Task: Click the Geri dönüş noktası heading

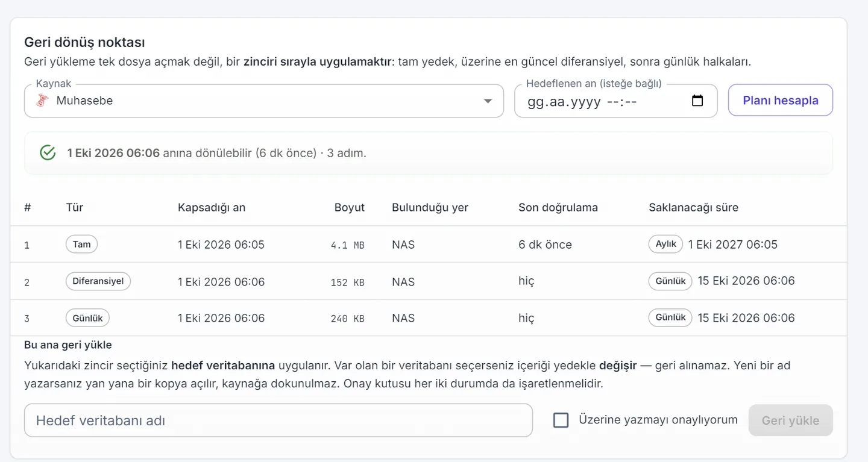Action: 84,42
